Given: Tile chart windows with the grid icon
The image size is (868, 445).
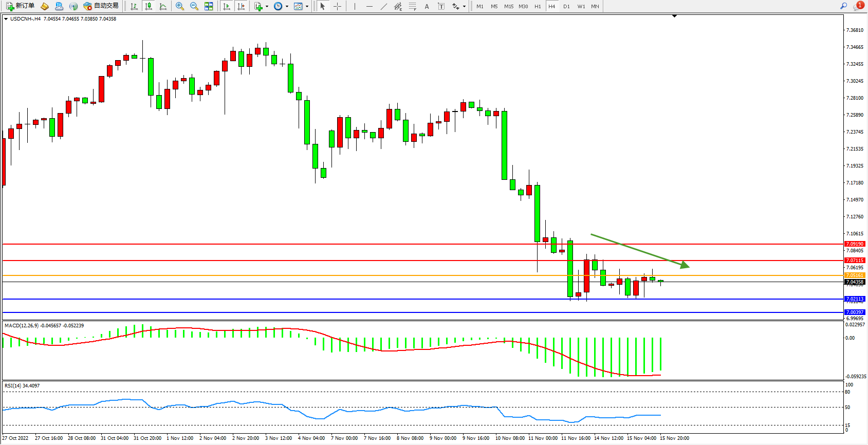Looking at the screenshot, I should click(209, 6).
